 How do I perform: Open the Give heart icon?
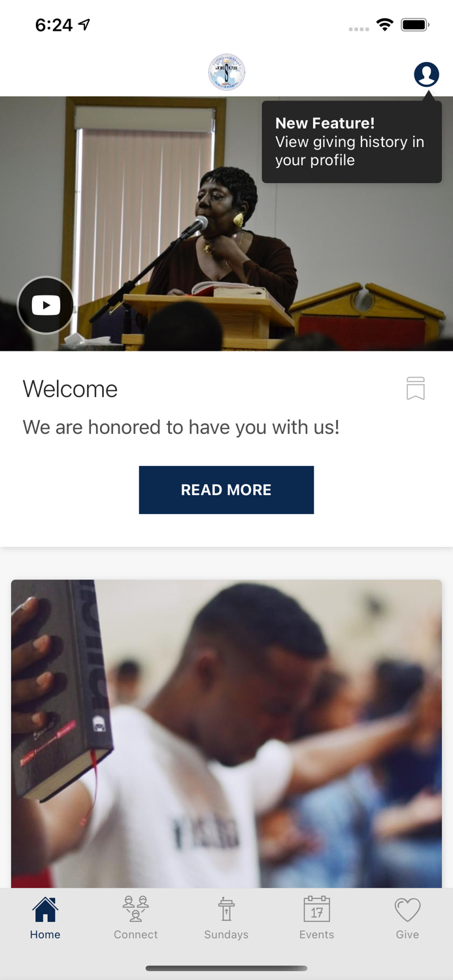point(407,909)
